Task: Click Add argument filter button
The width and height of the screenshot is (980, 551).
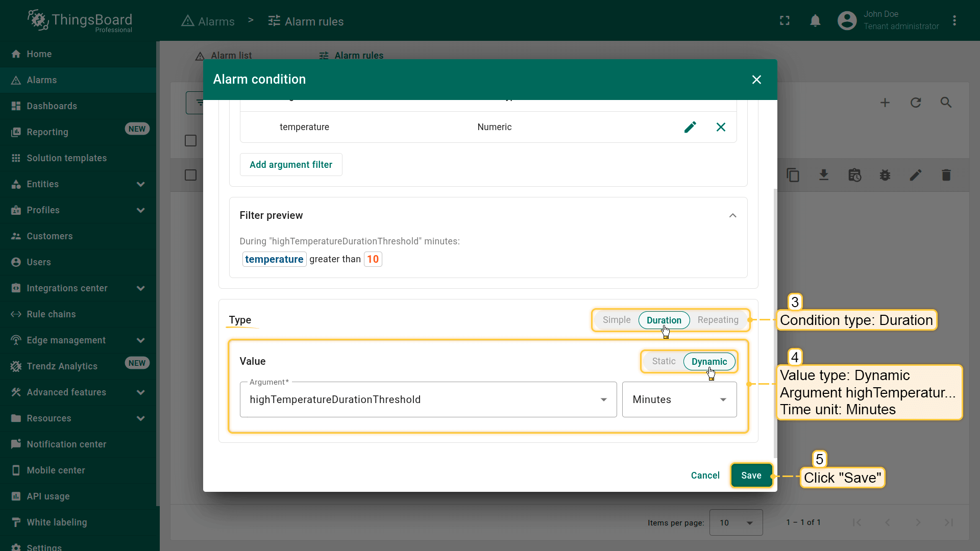Action: (x=290, y=165)
